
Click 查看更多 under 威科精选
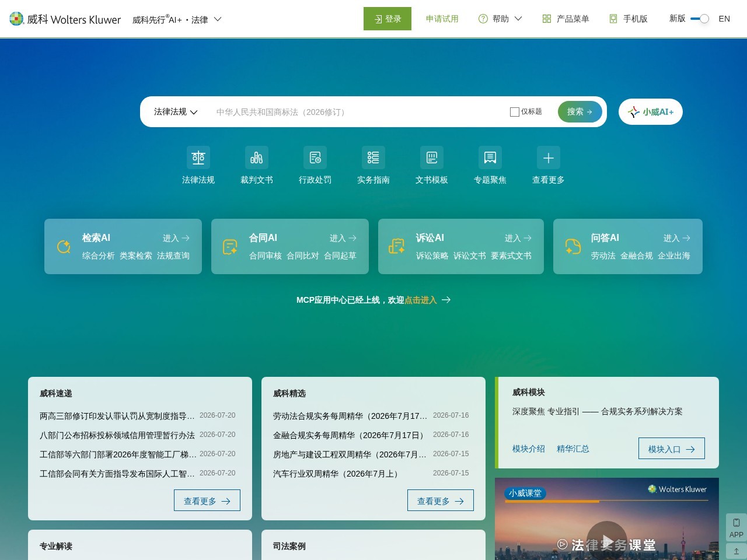click(441, 501)
